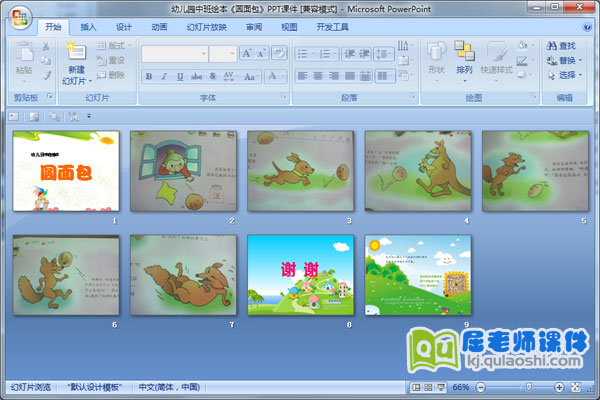Click the Text Direction icon
Image resolution: width=600 pixels, height=400 pixels.
tap(405, 46)
